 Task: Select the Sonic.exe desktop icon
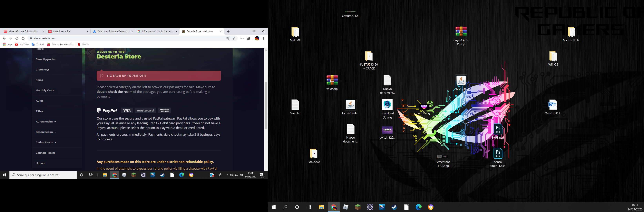point(314,154)
